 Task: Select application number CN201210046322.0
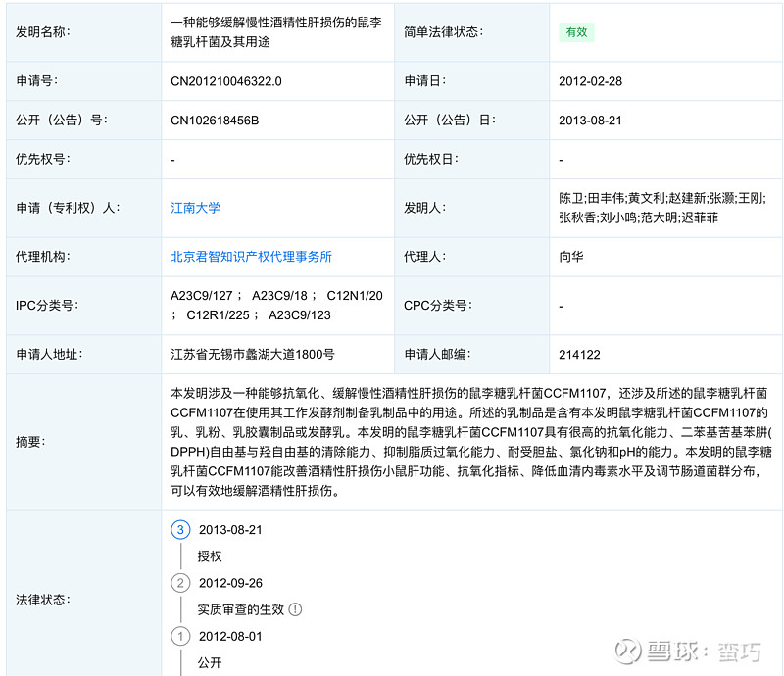click(226, 81)
